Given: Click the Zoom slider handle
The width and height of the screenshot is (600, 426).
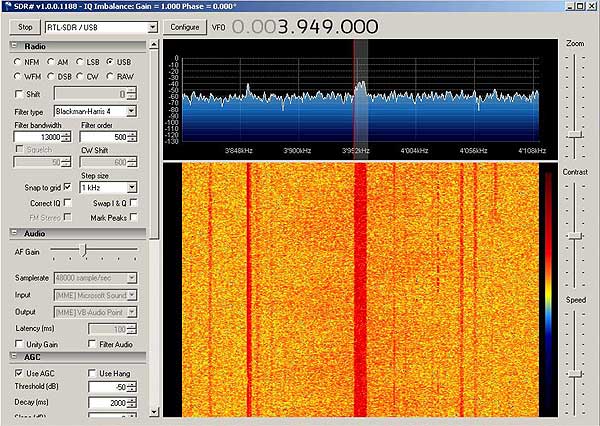Looking at the screenshot, I should pos(574,134).
